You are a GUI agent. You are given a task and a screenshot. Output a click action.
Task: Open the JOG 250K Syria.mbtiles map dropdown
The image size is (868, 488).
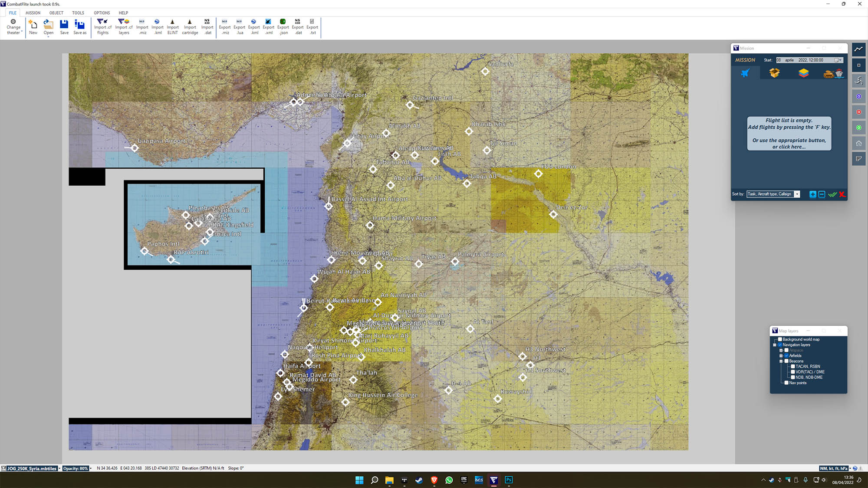pyautogui.click(x=59, y=468)
